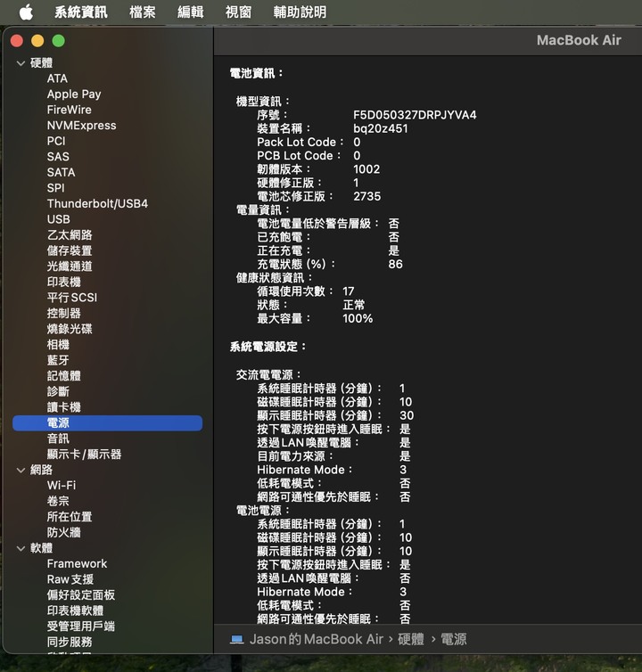The height and width of the screenshot is (672, 642).
Task: Select 偏好設定面板 under 軟體
Action: point(81,594)
